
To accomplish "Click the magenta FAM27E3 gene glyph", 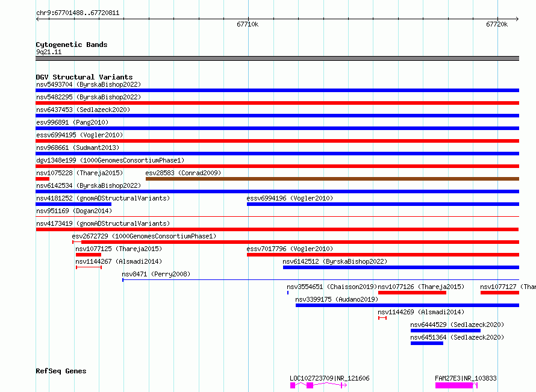I will point(457,385).
